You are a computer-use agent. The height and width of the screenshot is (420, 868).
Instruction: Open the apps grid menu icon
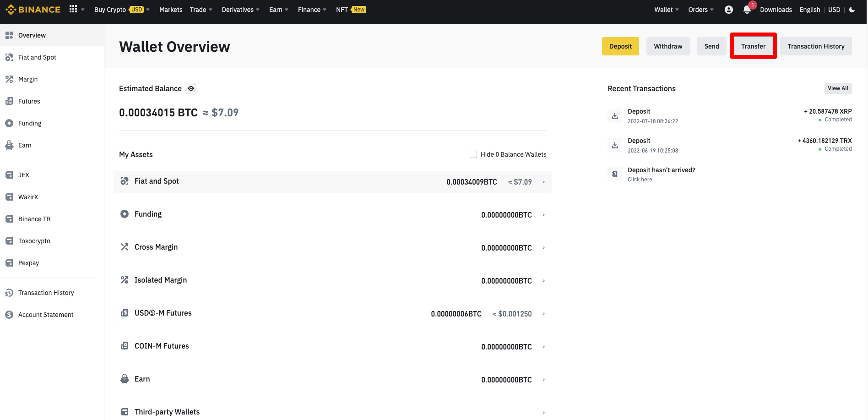coord(73,9)
